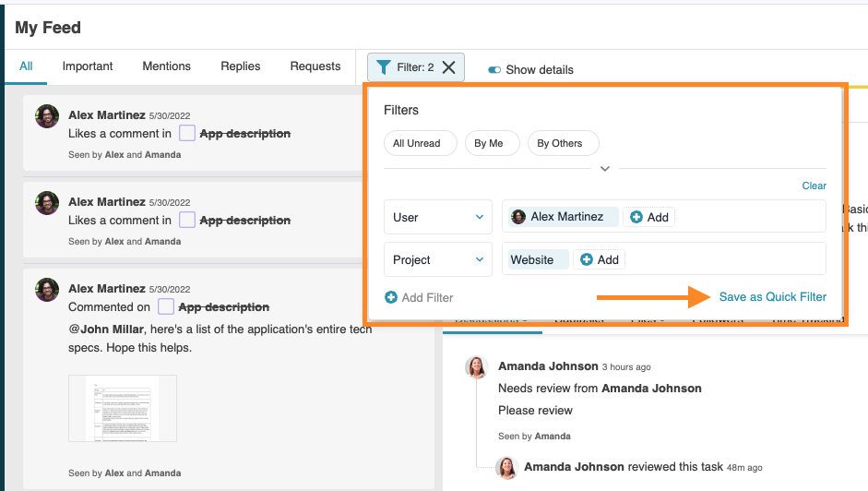The image size is (868, 491).
Task: Clear filters with the X icon
Action: tap(448, 67)
